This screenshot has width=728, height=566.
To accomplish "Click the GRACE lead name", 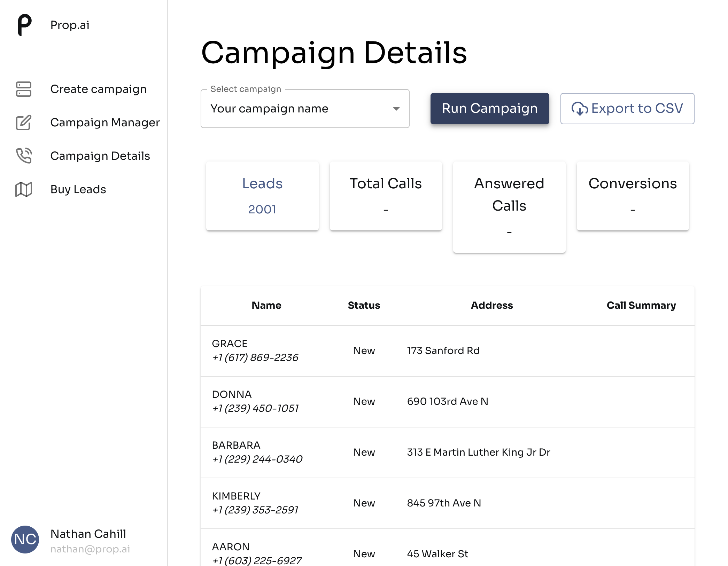I will (230, 344).
